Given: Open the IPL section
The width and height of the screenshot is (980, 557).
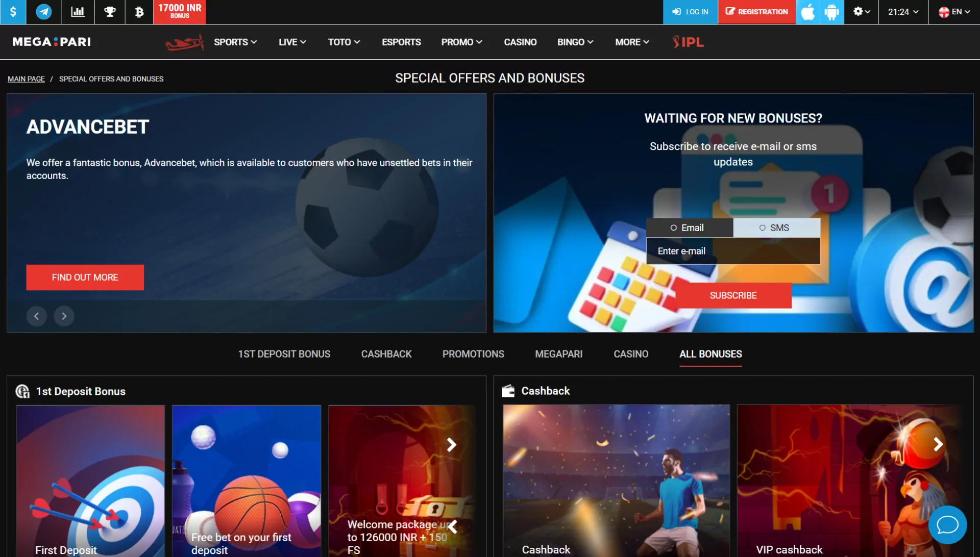Looking at the screenshot, I should coord(688,42).
